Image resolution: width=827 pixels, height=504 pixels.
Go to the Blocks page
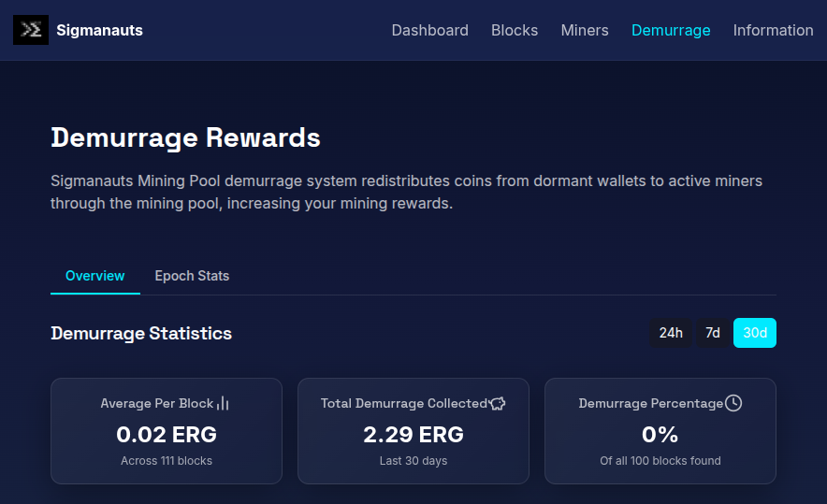coord(515,30)
